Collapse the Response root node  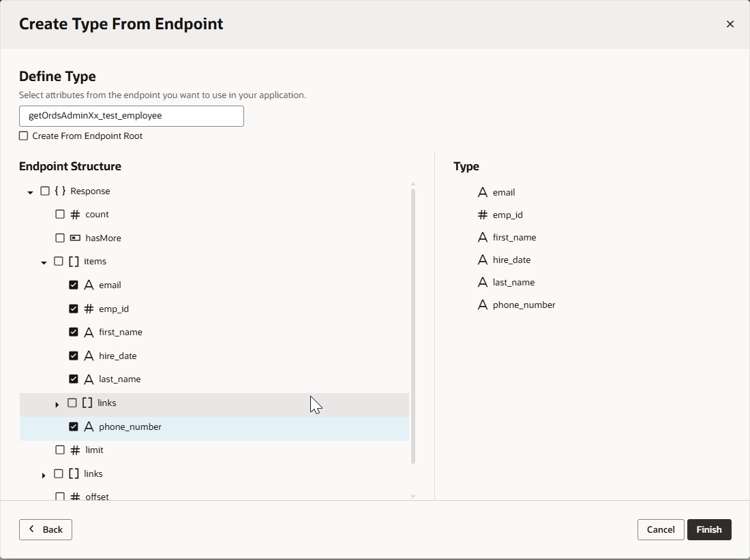[x=30, y=192]
